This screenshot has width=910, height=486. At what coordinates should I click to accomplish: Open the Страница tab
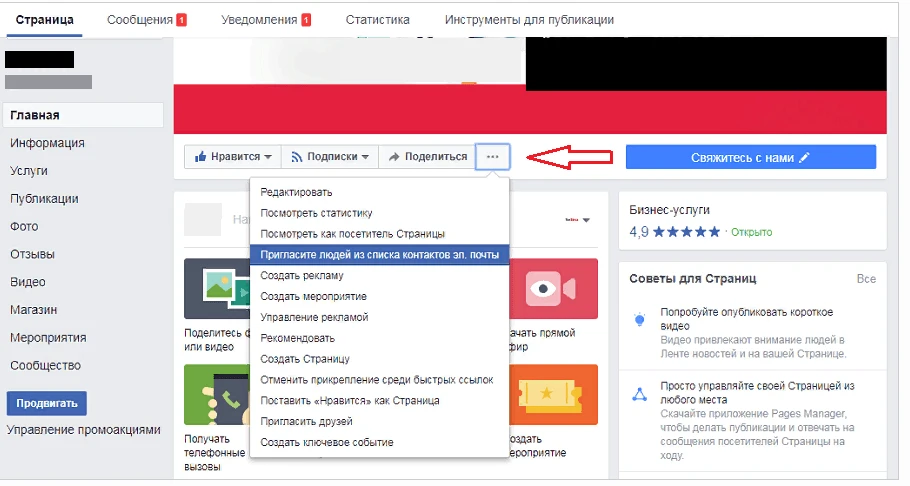44,20
